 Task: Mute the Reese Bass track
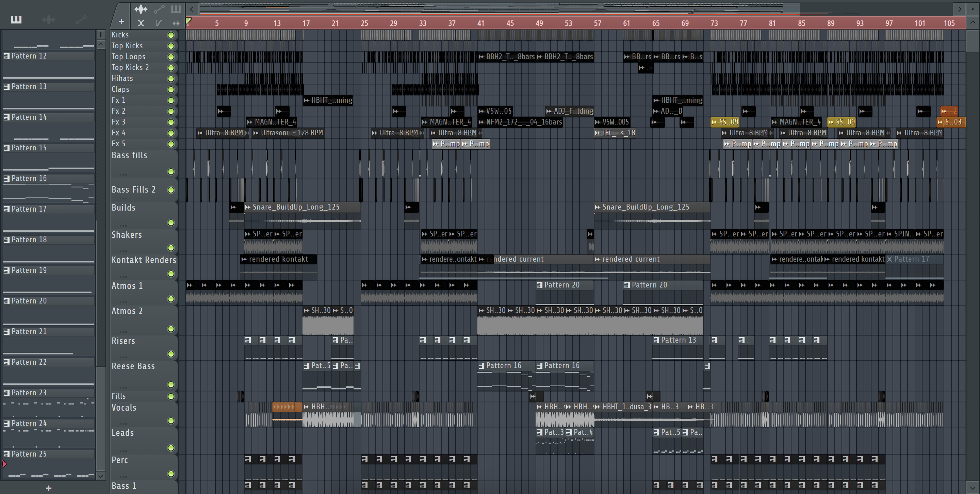coord(171,384)
